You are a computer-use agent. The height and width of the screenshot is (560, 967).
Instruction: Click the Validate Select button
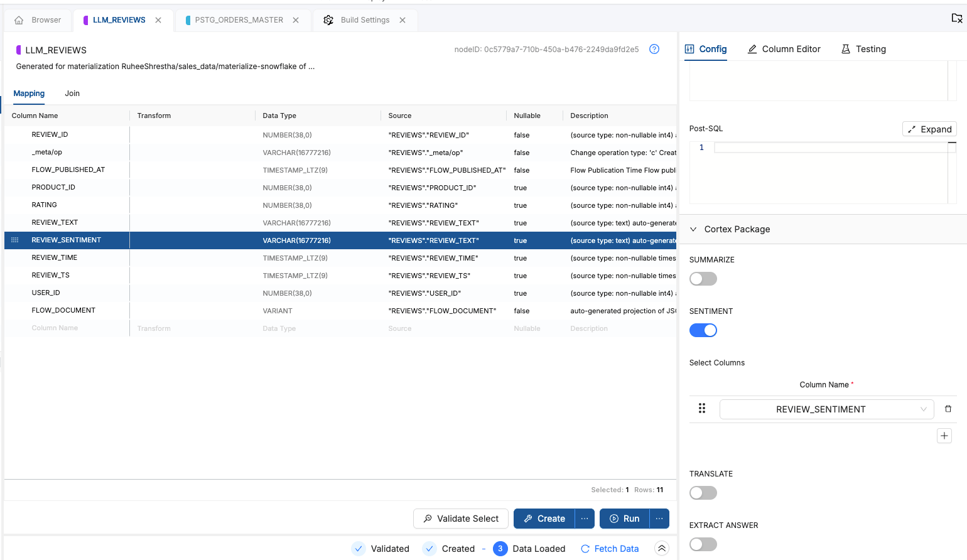[460, 518]
